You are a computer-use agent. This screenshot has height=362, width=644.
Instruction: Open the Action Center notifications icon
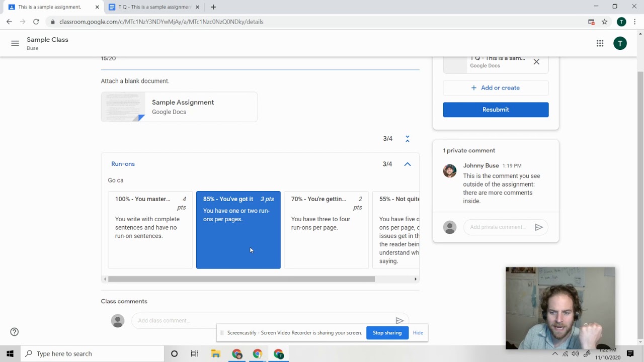click(630, 353)
